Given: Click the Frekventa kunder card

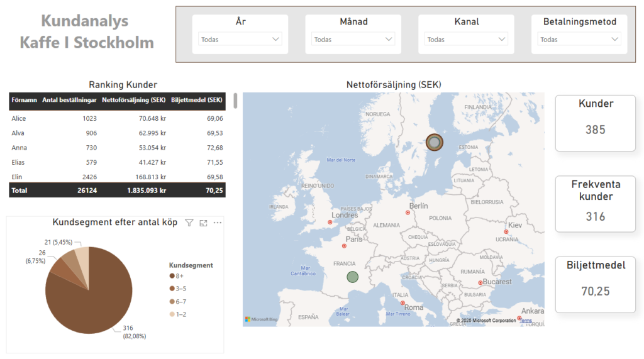Looking at the screenshot, I should 595,204.
